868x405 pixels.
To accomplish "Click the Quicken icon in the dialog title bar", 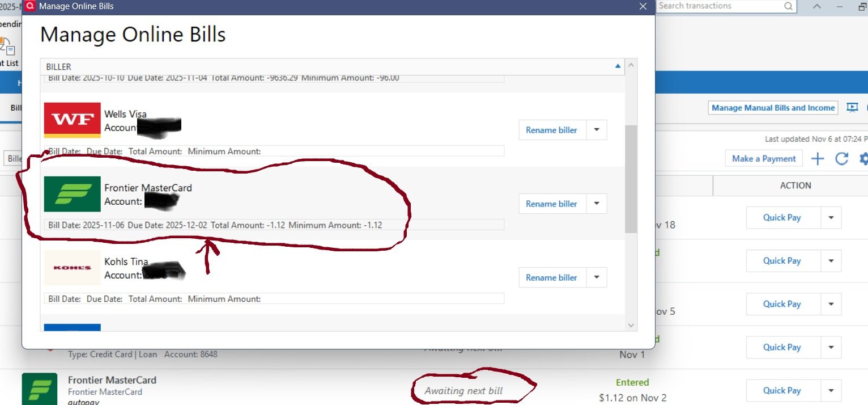I will [31, 6].
